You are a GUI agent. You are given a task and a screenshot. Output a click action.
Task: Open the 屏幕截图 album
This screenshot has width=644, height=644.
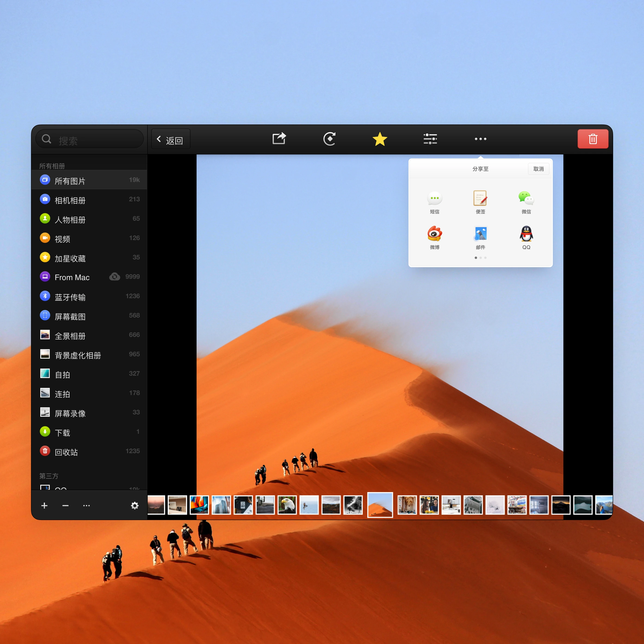coord(89,315)
